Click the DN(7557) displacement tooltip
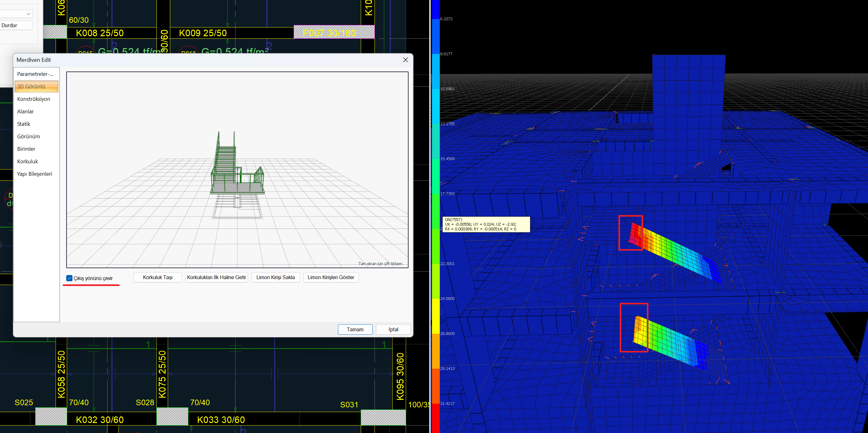868x433 pixels. 486,224
